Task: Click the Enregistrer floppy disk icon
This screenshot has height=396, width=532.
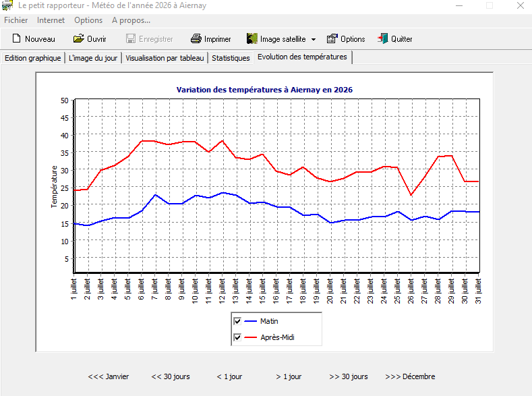Action: point(131,38)
